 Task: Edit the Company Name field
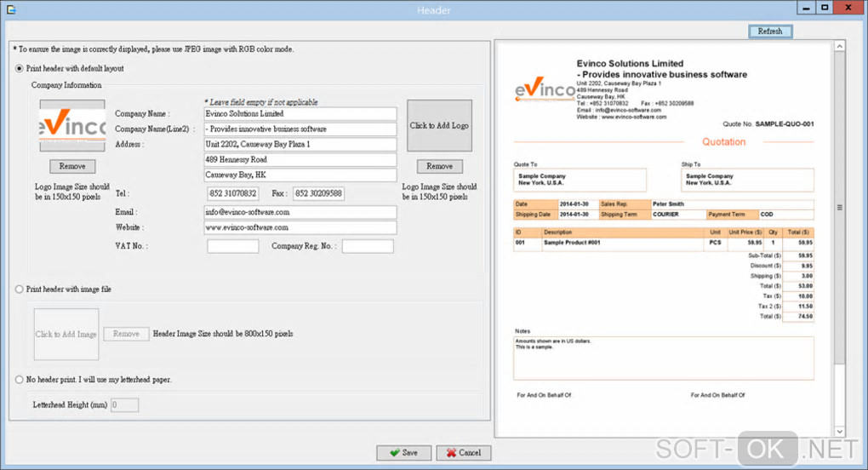pos(300,114)
